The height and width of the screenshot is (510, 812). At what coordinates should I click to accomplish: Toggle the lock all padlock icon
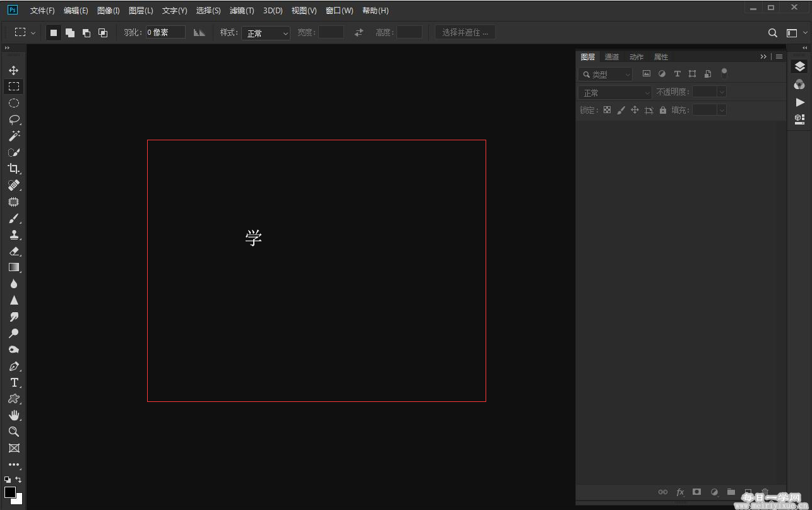662,110
